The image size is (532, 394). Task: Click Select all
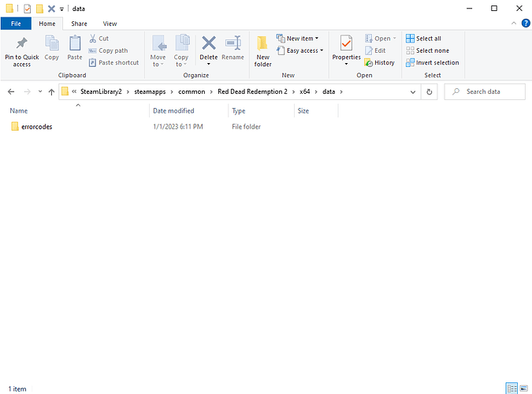pos(423,39)
